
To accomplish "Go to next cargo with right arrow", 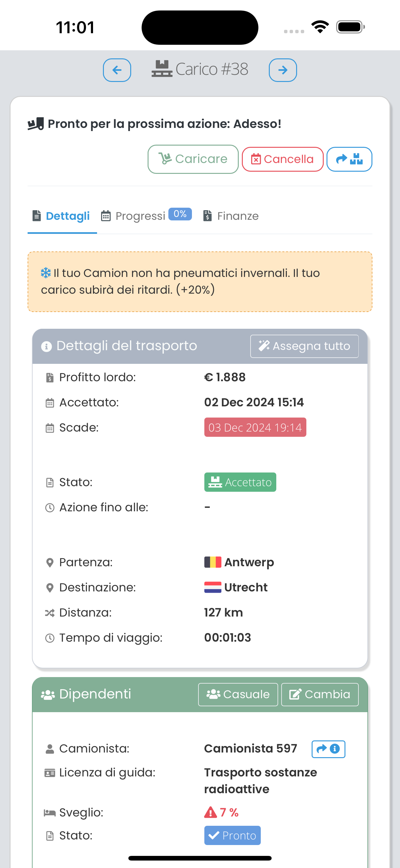I will (282, 70).
